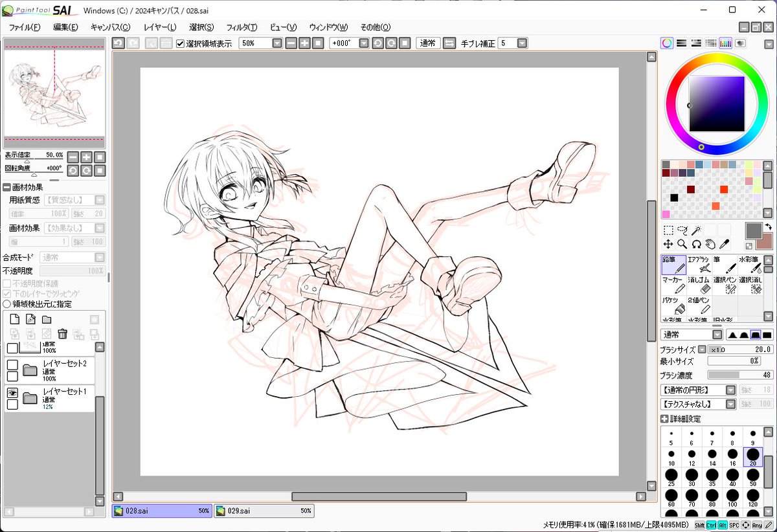Choose the magic wand tool
This screenshot has width=777, height=532.
click(697, 230)
